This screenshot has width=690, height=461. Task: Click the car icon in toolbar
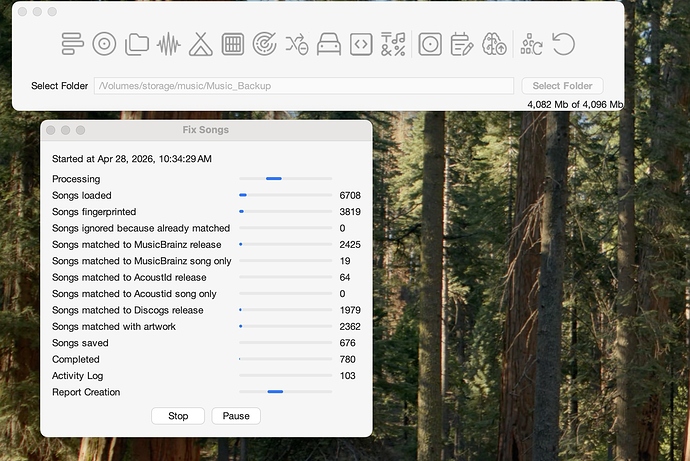(x=329, y=44)
